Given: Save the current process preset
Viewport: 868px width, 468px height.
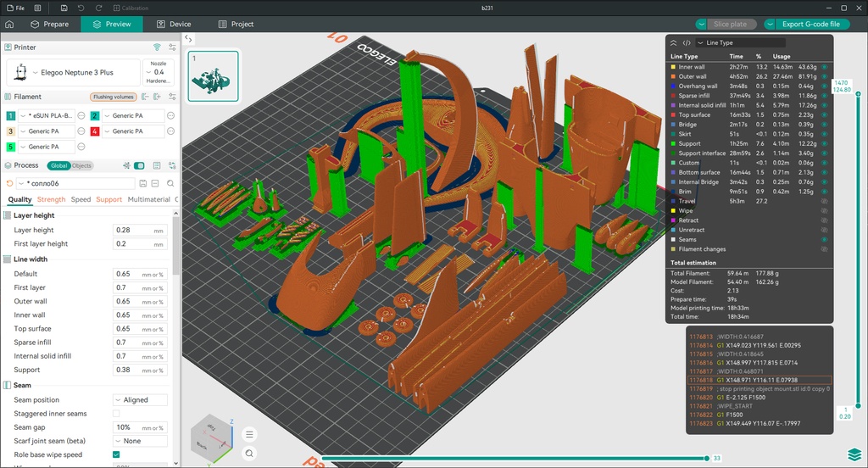Looking at the screenshot, I should point(142,183).
